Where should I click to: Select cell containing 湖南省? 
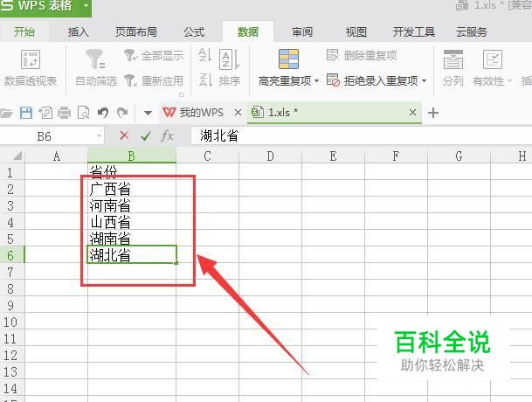[132, 238]
